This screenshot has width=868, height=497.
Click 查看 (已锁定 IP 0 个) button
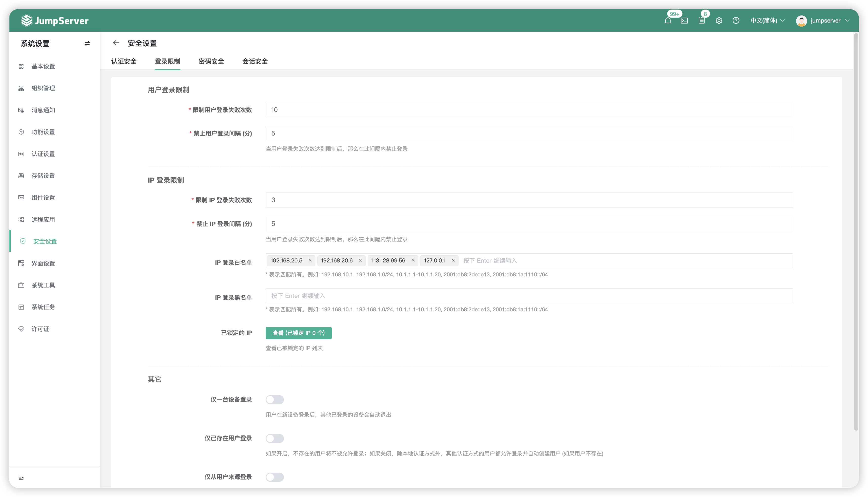pos(299,333)
